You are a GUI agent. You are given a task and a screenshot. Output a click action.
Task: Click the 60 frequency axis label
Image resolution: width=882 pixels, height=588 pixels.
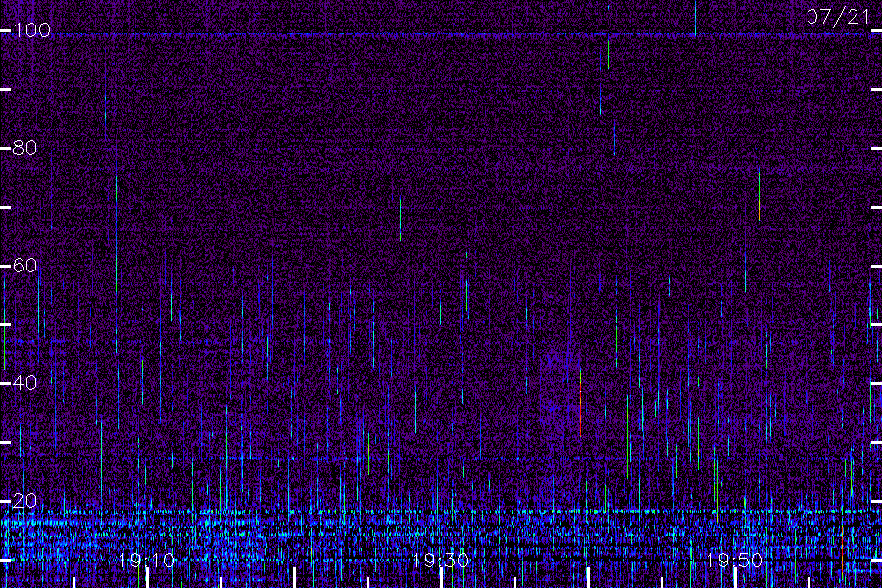pos(24,266)
